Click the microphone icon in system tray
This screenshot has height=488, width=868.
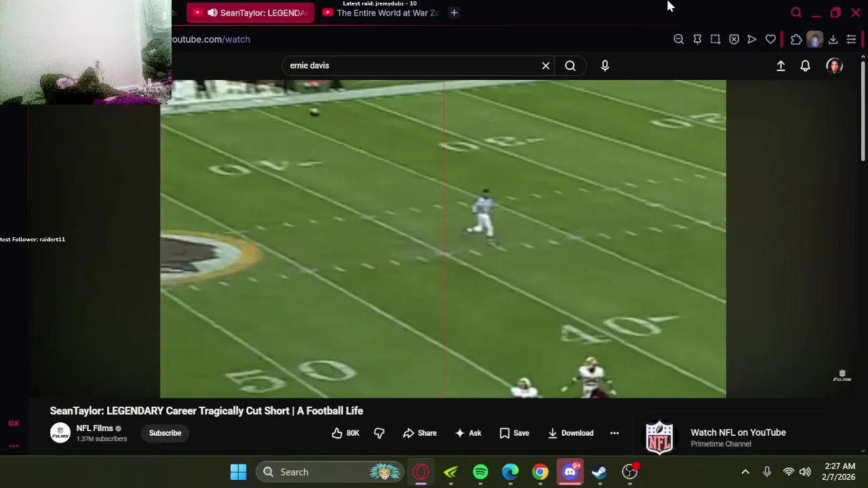pos(767,472)
